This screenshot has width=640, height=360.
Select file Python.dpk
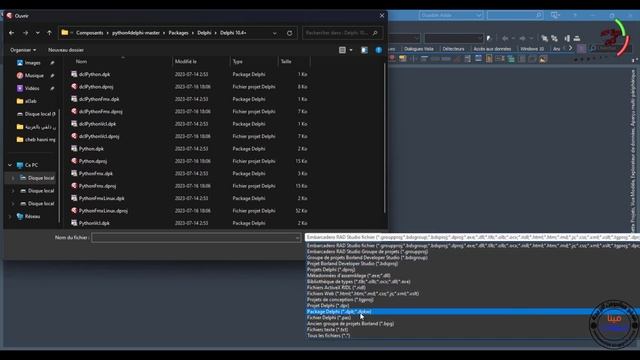pyautogui.click(x=91, y=149)
